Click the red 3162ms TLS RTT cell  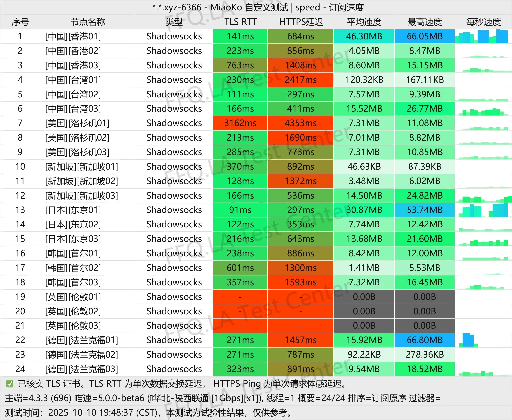[240, 123]
